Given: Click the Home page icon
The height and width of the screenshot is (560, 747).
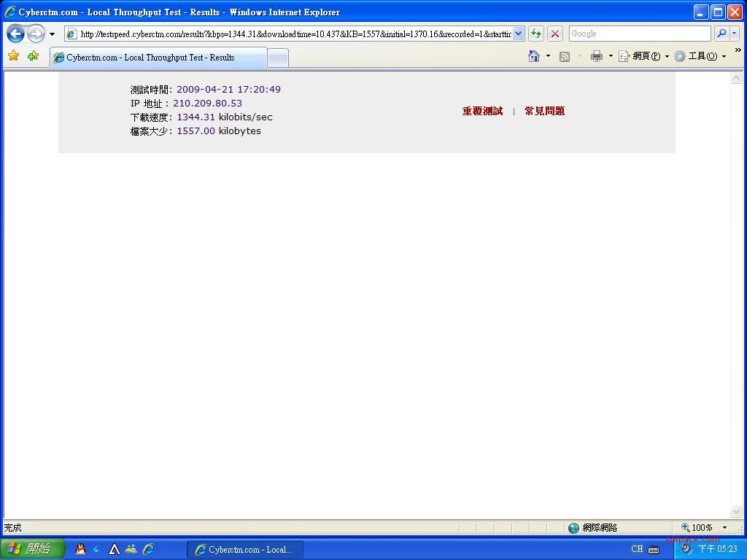Looking at the screenshot, I should pyautogui.click(x=534, y=56).
